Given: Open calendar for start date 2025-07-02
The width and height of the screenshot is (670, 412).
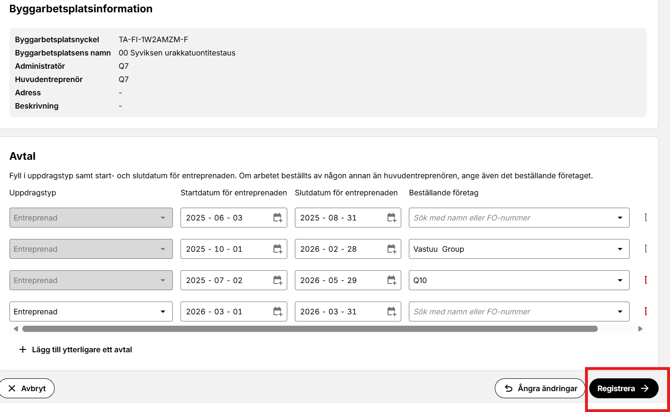Looking at the screenshot, I should tap(277, 280).
